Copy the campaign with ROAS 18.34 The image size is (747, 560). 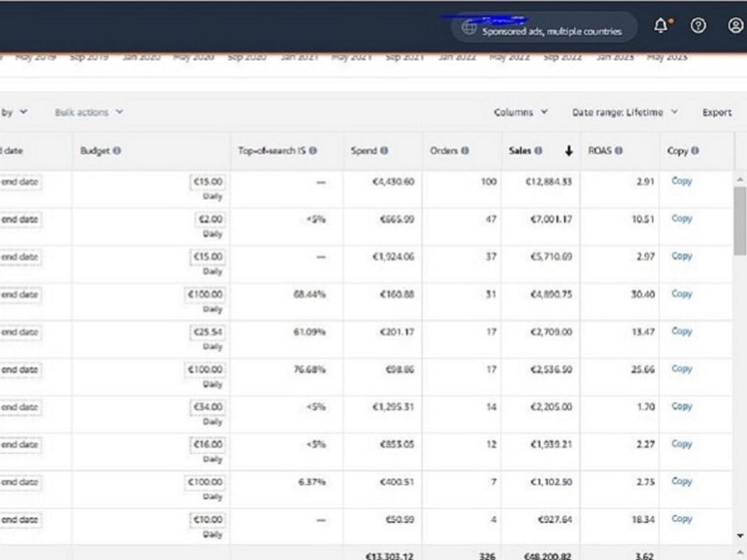[682, 519]
